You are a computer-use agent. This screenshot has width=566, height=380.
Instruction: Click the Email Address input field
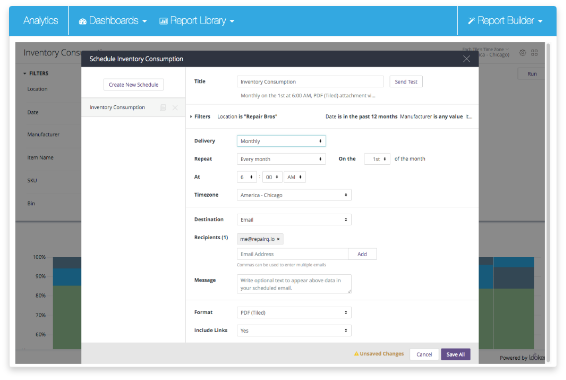[293, 254]
